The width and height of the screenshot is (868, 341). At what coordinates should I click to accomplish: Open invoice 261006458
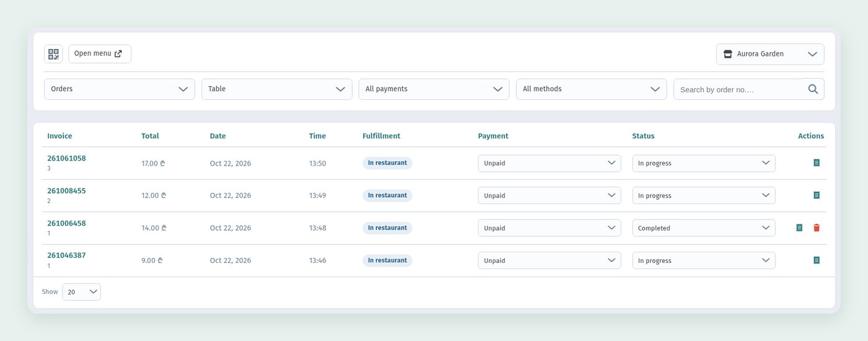coord(66,223)
